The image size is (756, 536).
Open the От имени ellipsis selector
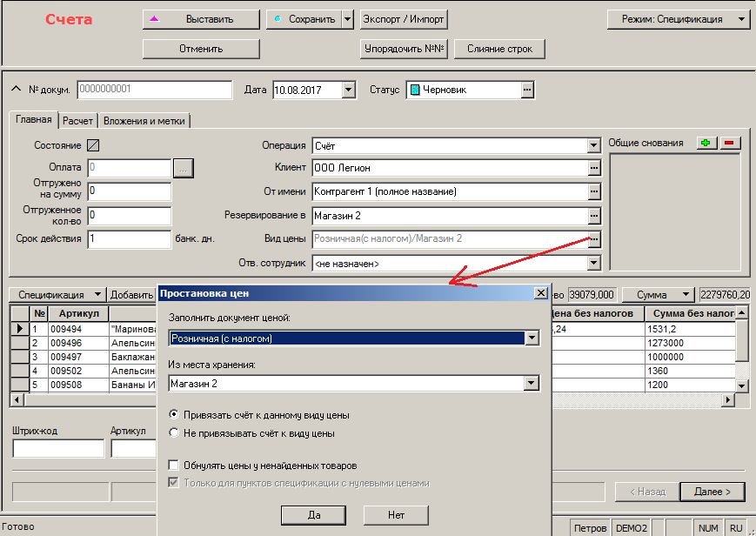(x=594, y=191)
